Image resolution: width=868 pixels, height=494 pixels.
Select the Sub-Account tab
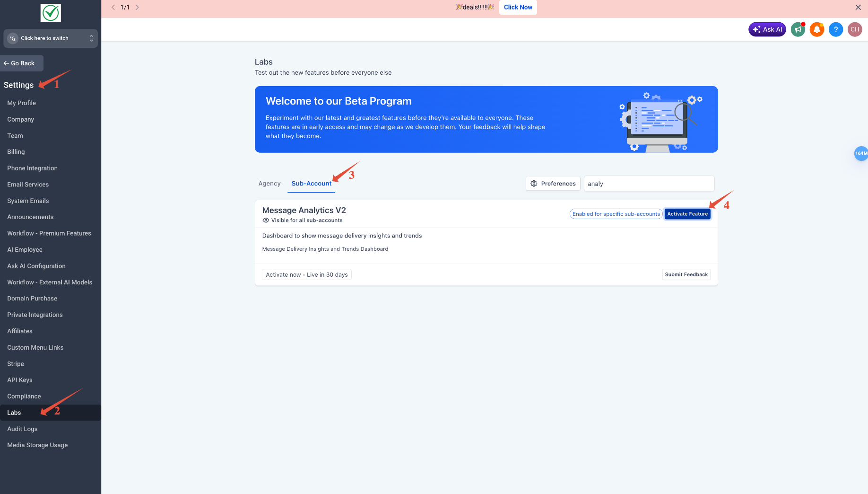(312, 184)
